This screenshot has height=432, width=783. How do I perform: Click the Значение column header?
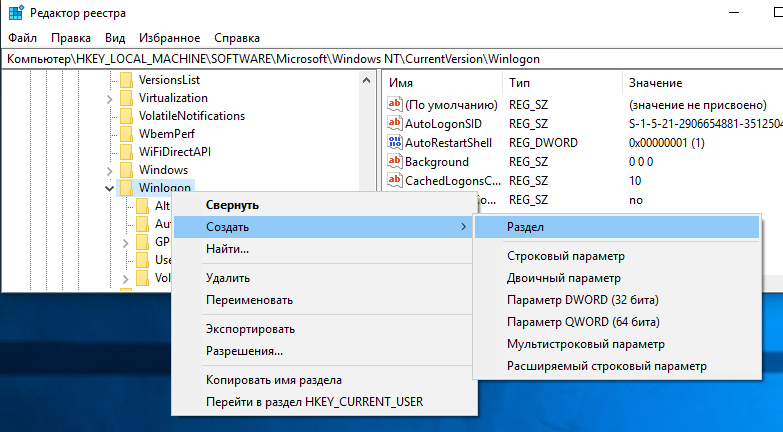coord(655,82)
